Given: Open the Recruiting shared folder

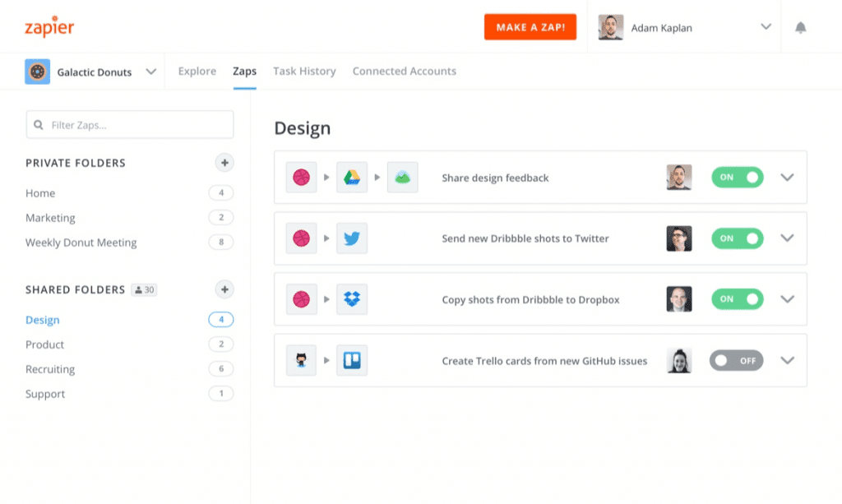Looking at the screenshot, I should [x=50, y=368].
